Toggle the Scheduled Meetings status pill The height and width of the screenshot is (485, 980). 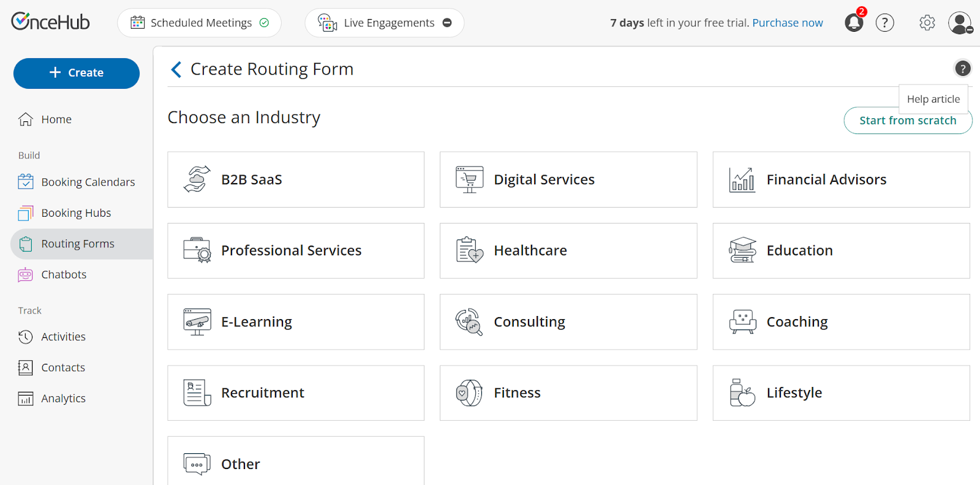point(199,23)
